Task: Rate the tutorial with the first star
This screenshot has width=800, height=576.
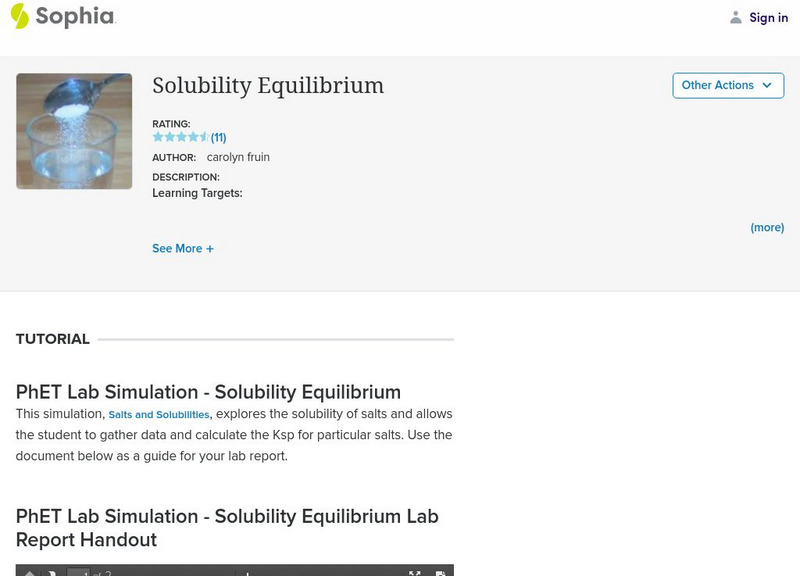Action: pyautogui.click(x=158, y=137)
